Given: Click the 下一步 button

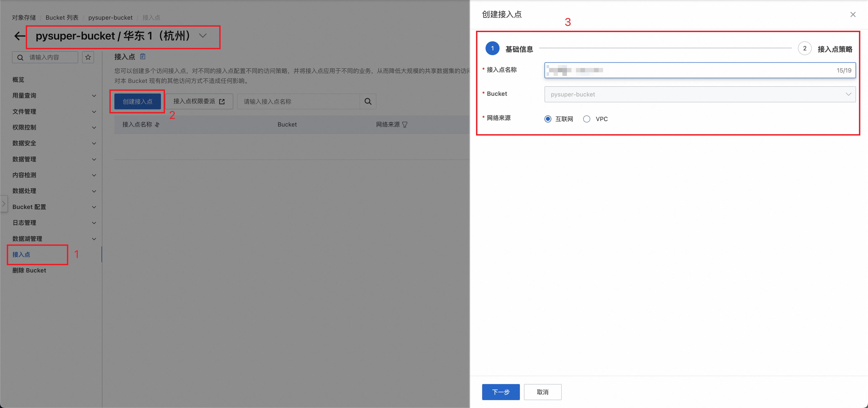Looking at the screenshot, I should [501, 392].
